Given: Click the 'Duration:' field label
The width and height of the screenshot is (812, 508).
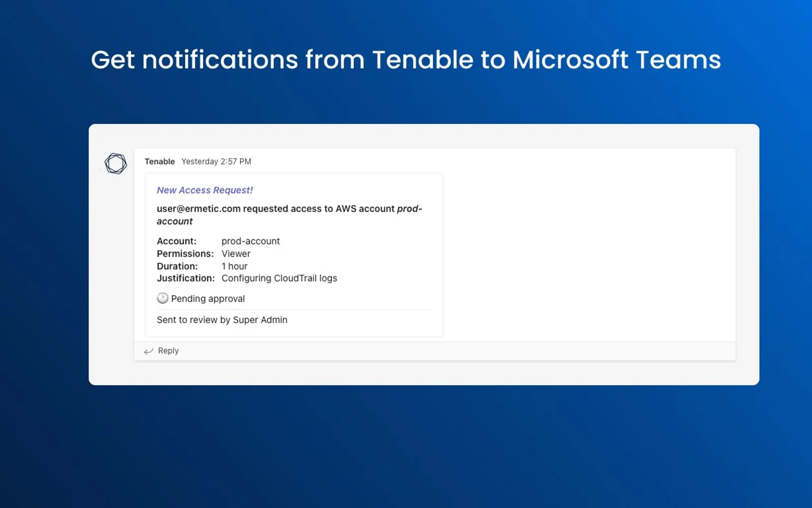Looking at the screenshot, I should pyautogui.click(x=177, y=266).
